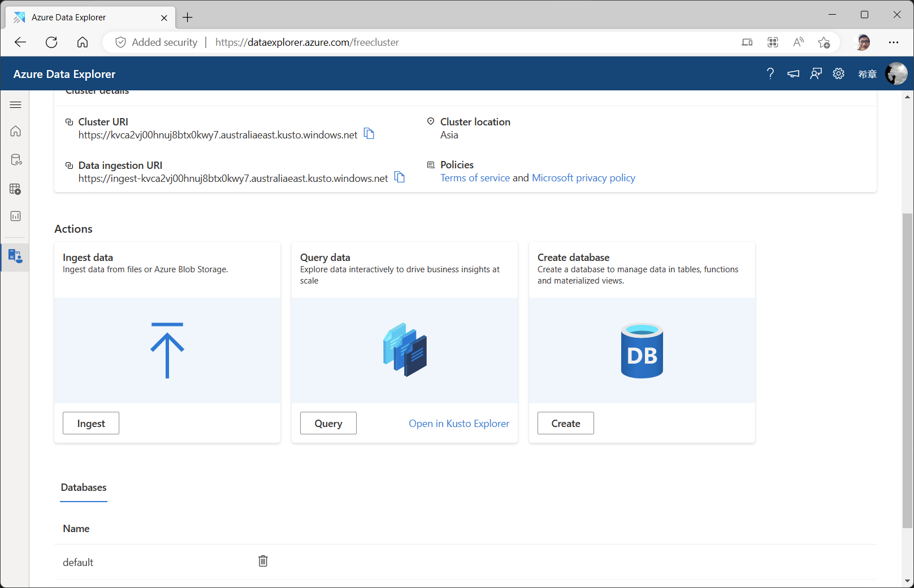Select the Databases tab
The image size is (914, 588).
tap(84, 487)
